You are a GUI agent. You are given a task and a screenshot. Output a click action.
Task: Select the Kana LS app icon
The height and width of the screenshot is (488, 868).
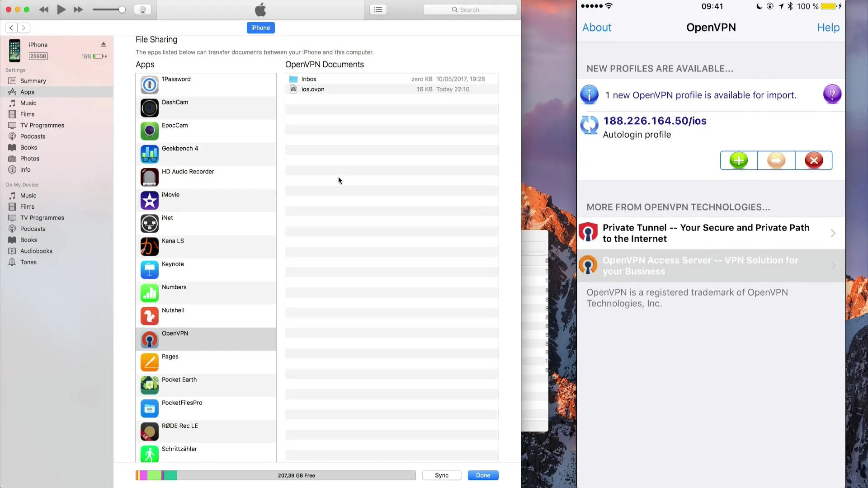click(x=149, y=247)
